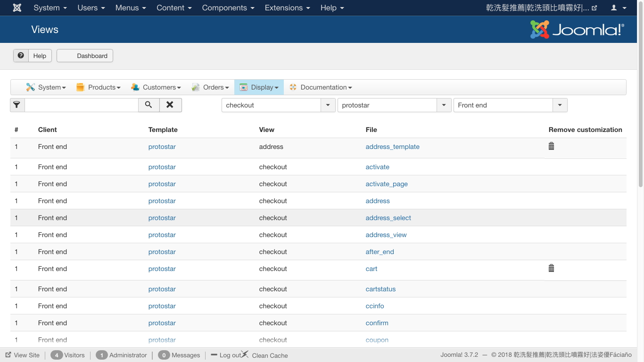The image size is (644, 362).
Task: Open the Orders dropdown menu
Action: pyautogui.click(x=210, y=87)
